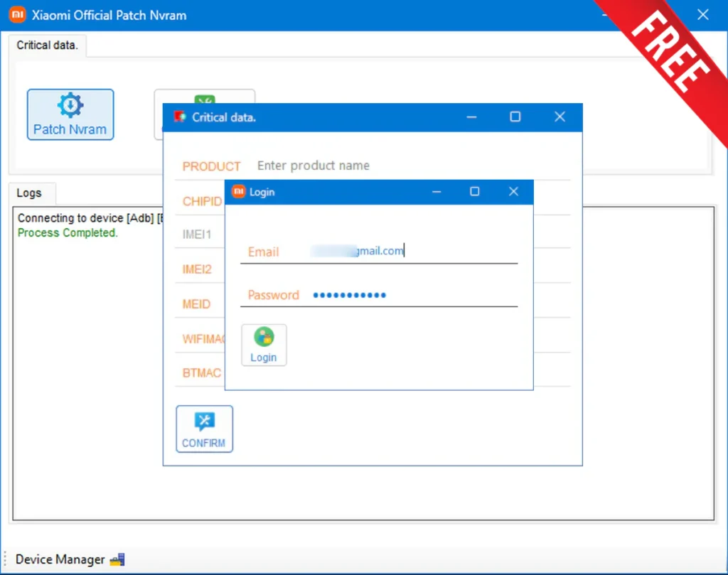Click the Xiaomi logo in main title bar
The height and width of the screenshot is (575, 728).
pyautogui.click(x=18, y=15)
